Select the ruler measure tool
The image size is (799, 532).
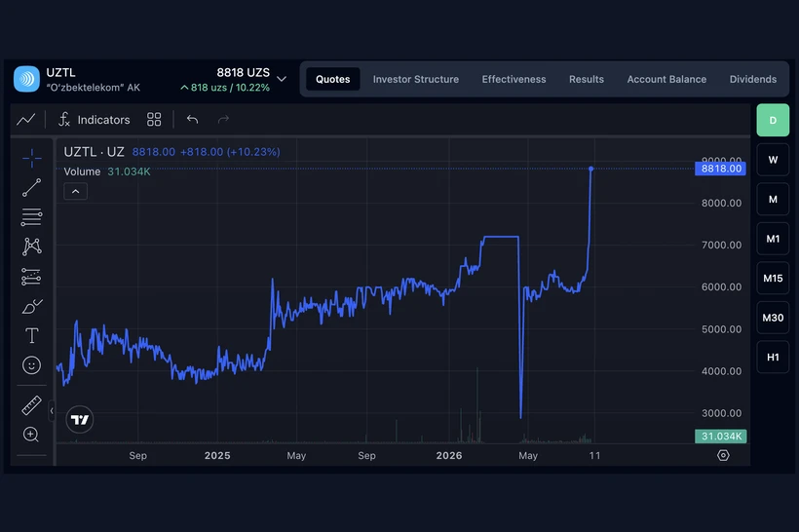pos(31,405)
